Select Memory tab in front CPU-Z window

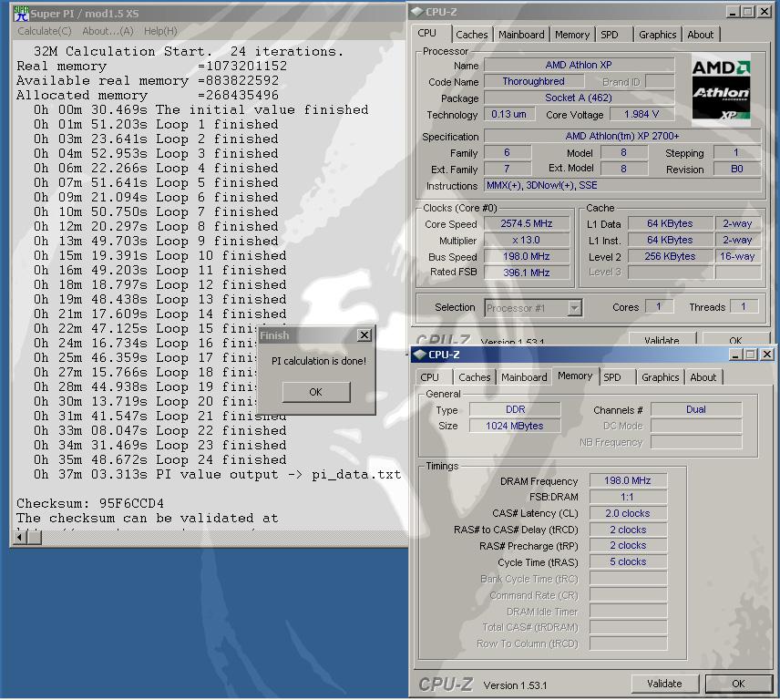[575, 376]
